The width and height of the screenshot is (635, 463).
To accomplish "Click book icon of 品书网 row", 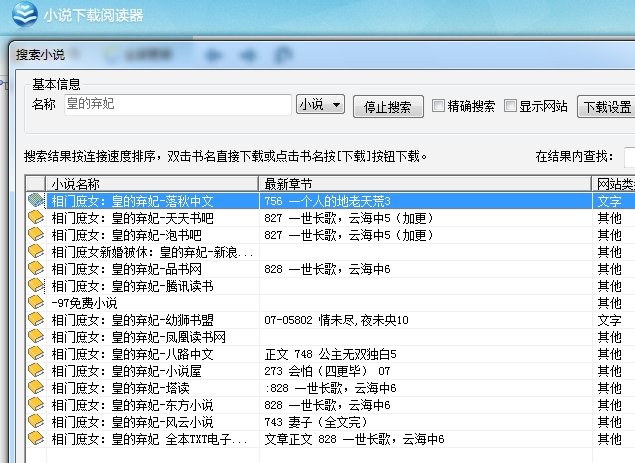I will coord(36,269).
